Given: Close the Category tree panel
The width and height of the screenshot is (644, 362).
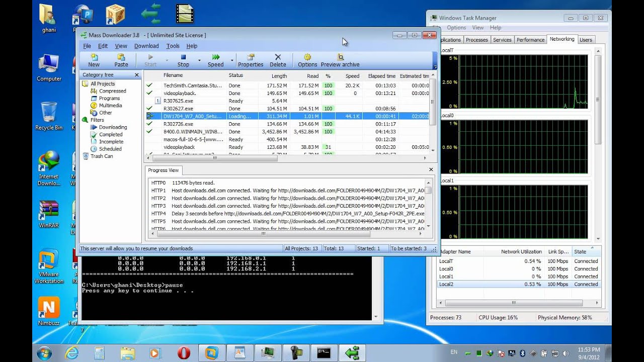Looking at the screenshot, I should click(137, 75).
